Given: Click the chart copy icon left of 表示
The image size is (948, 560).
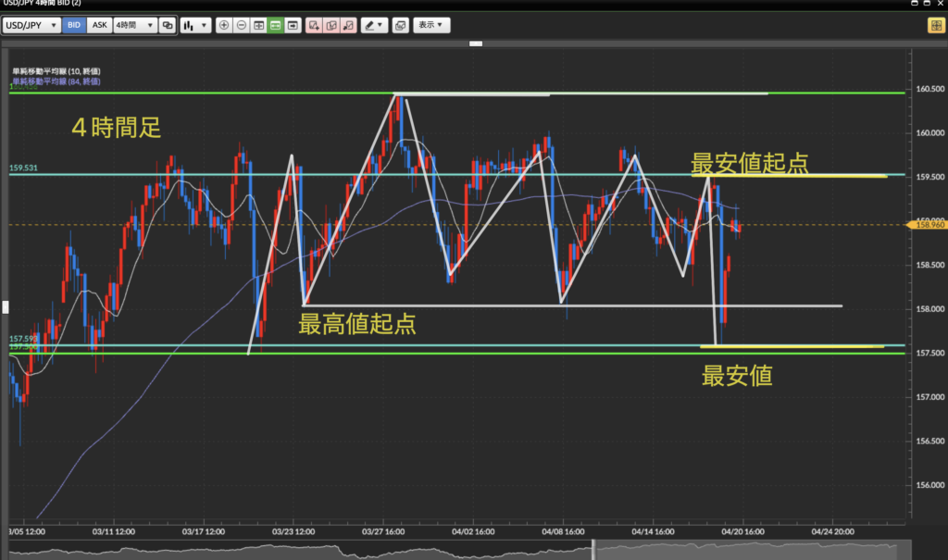Looking at the screenshot, I should (400, 25).
